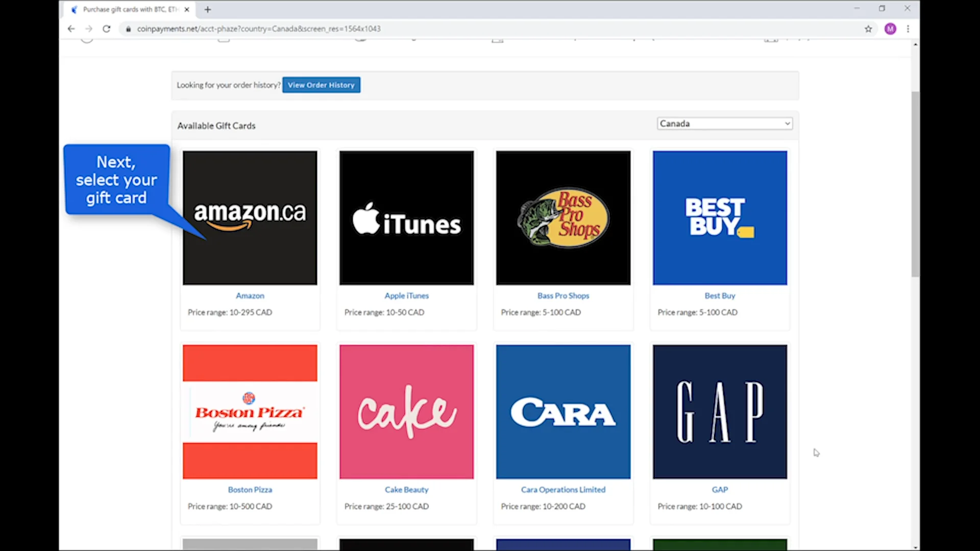Open a new browser tab
The height and width of the screenshot is (551, 980).
(x=207, y=9)
